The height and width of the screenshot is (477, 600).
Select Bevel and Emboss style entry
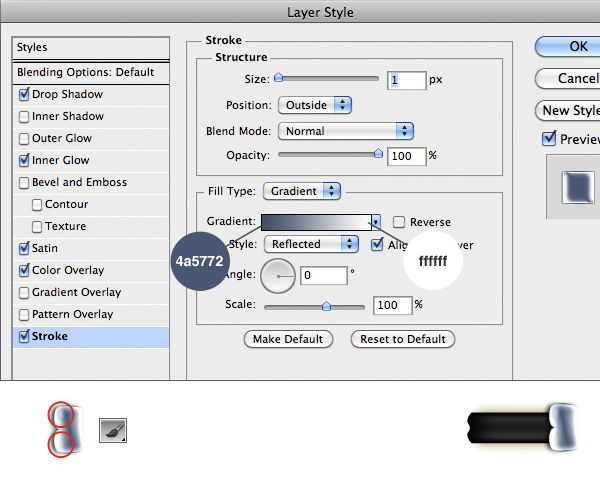tap(79, 182)
